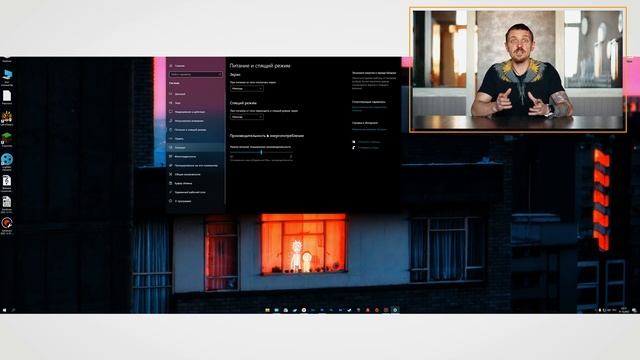Viewport: 640px width, 360px height.
Task: Select Проецирование на этот компьютер item
Action: [193, 165]
